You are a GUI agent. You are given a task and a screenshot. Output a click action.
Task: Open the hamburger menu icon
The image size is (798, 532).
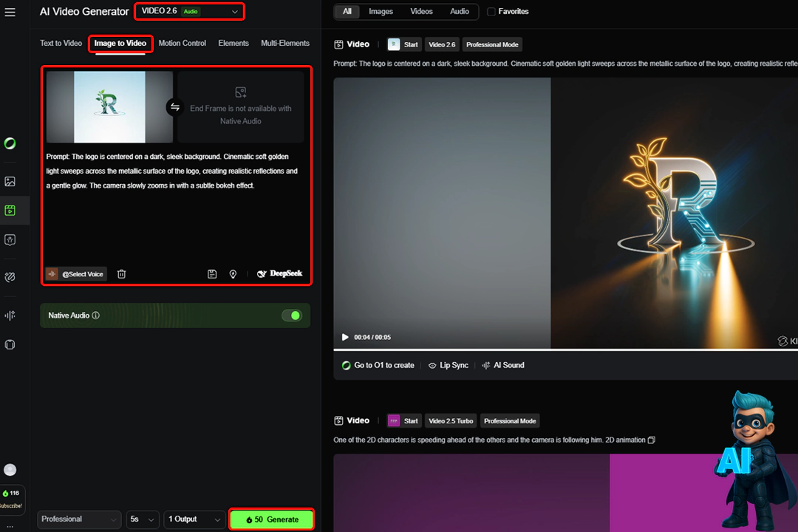10,13
